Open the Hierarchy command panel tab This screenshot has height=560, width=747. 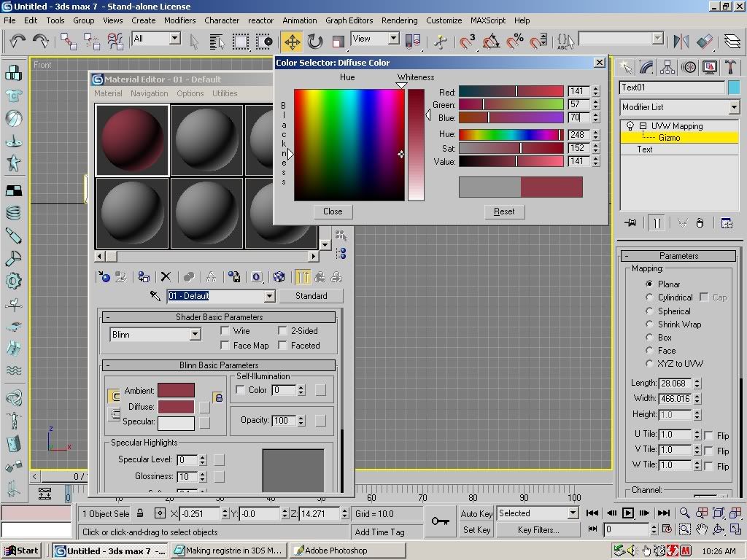(x=667, y=68)
